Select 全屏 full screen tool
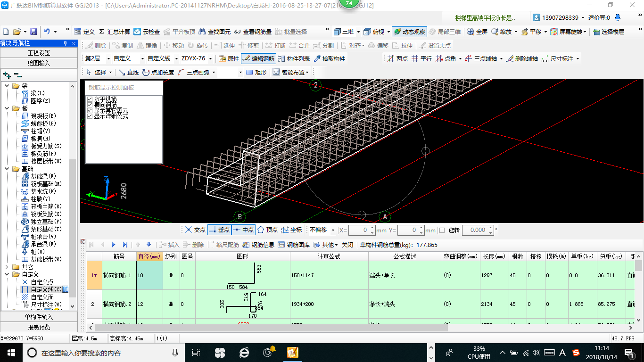 478,32
